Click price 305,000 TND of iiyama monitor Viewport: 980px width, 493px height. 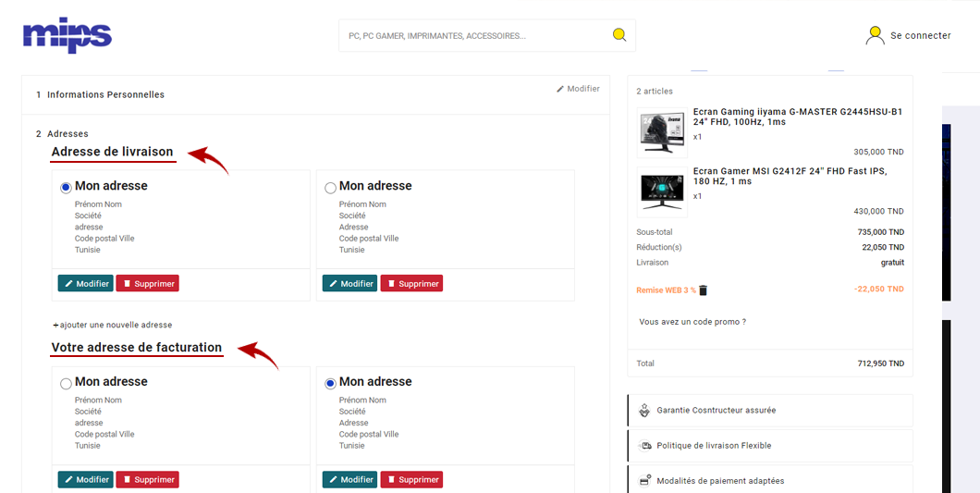click(x=878, y=152)
